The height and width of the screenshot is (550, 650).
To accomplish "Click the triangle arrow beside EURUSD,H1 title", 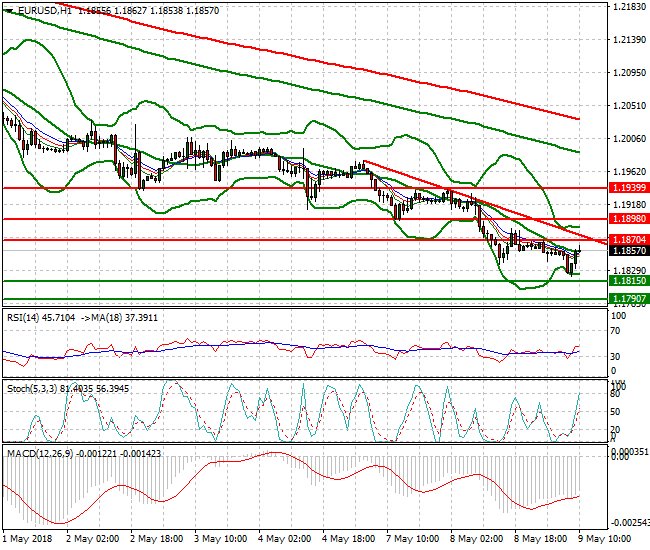I will [x=8, y=9].
